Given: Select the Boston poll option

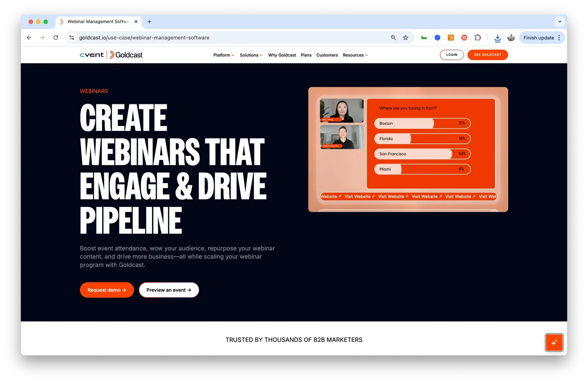Looking at the screenshot, I should [x=422, y=124].
